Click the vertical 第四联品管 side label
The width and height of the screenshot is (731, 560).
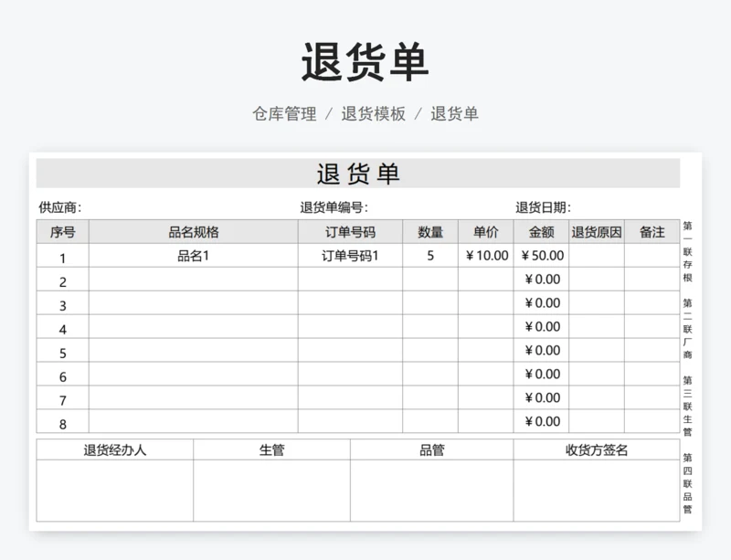click(688, 483)
